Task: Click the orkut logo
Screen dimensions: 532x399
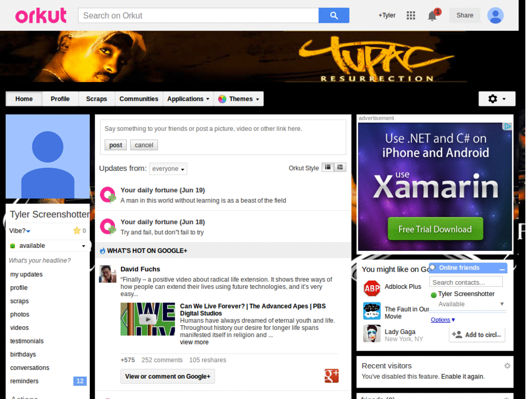Action: [x=41, y=15]
